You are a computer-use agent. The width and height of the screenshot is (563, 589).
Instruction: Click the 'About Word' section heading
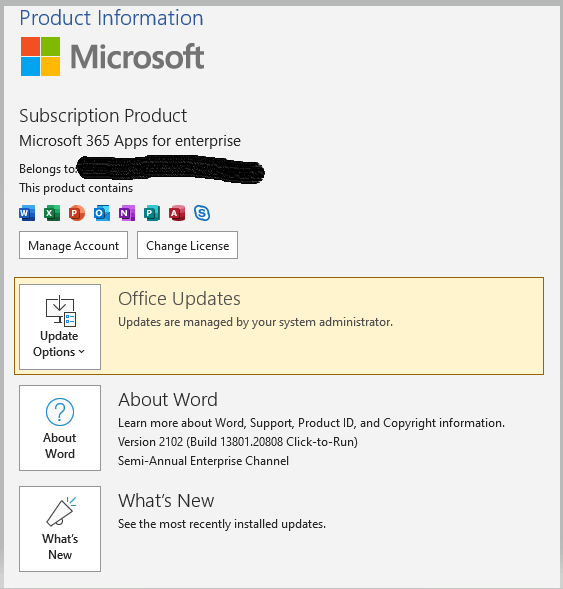(168, 400)
